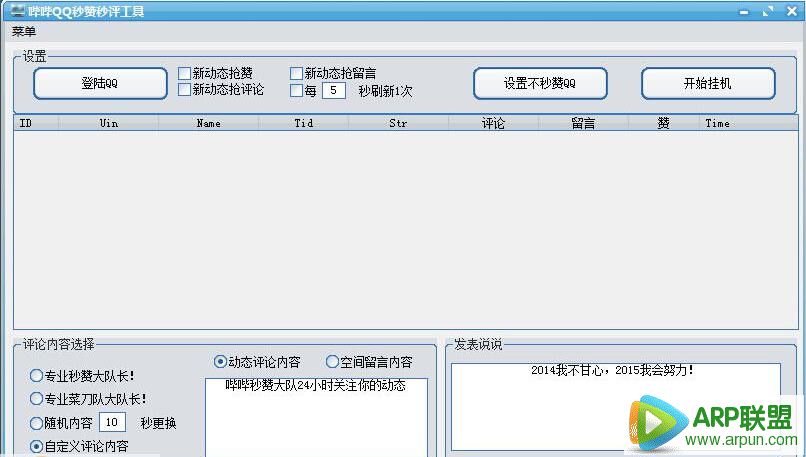Image resolution: width=806 pixels, height=457 pixels.
Task: Click the ID column header
Action: tap(36, 123)
